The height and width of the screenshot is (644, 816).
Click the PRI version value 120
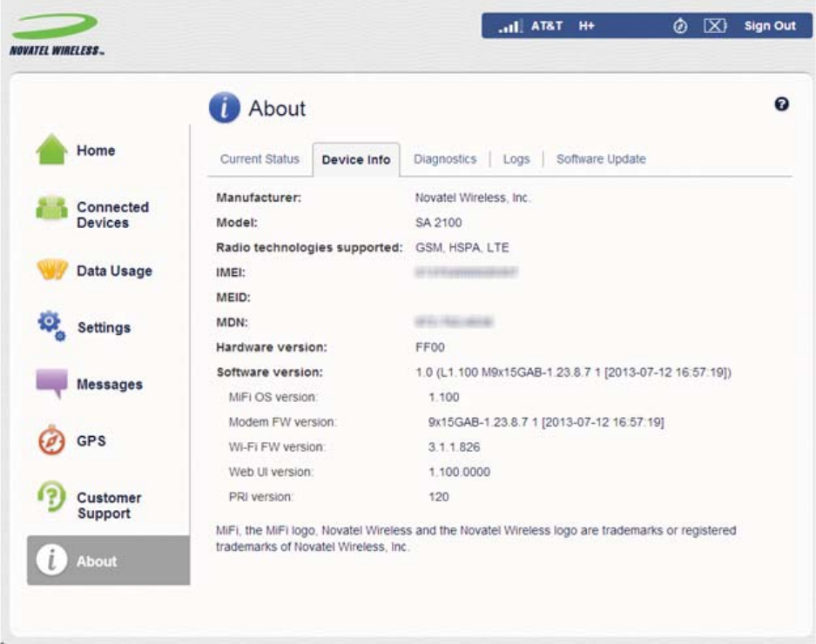439,497
